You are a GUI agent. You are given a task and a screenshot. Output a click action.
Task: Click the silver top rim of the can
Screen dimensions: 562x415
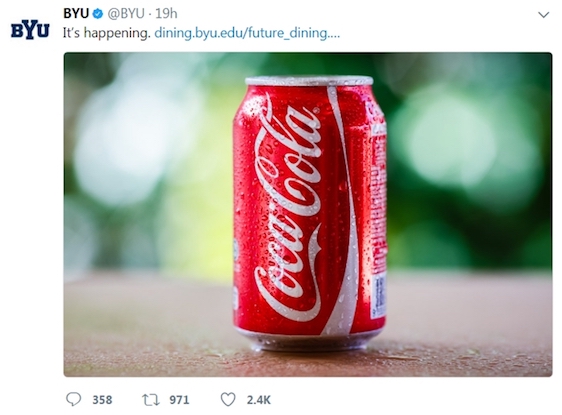point(309,81)
